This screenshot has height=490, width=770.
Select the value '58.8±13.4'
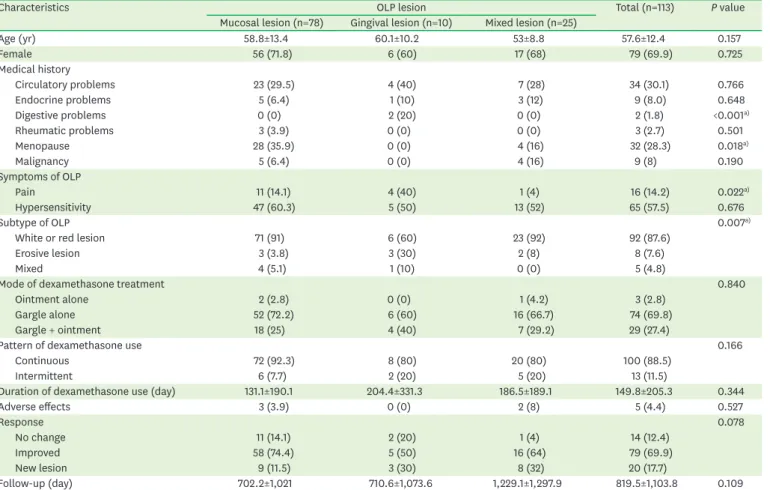pos(266,39)
